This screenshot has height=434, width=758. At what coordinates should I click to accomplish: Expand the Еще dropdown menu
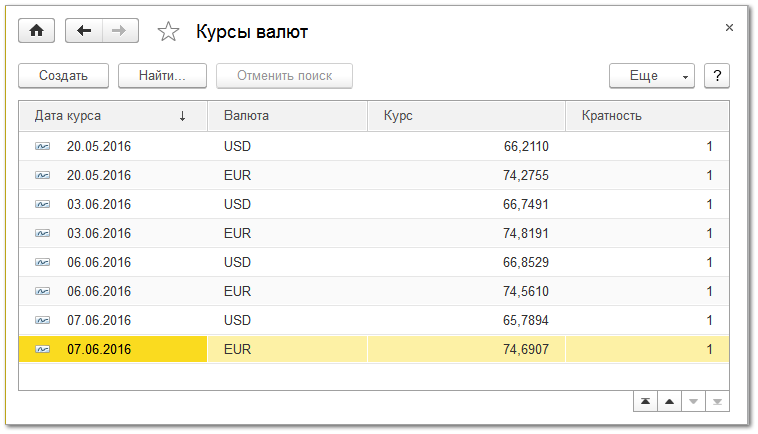point(651,76)
